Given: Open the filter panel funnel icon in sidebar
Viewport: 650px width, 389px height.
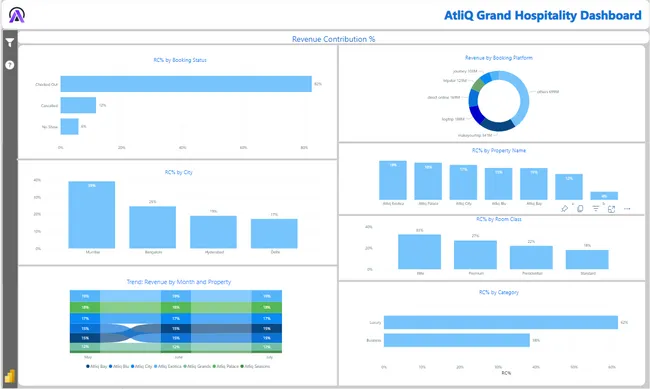Looking at the screenshot, I should [10, 42].
